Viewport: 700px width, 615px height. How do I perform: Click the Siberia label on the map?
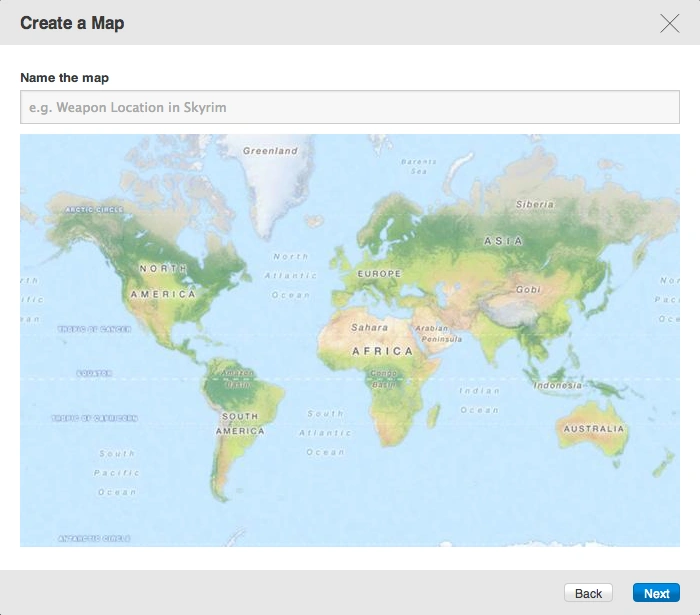pos(534,204)
